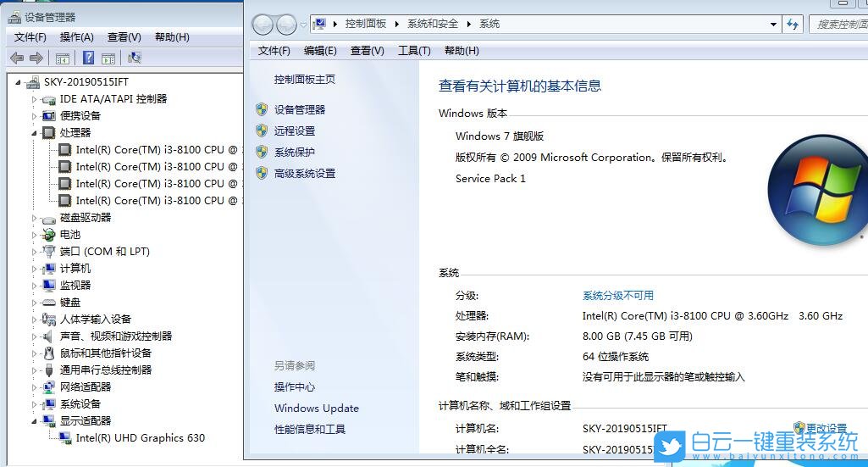Image resolution: width=868 pixels, height=467 pixels.
Task: Open 文件(F) menu in Device Manager
Action: (x=30, y=37)
